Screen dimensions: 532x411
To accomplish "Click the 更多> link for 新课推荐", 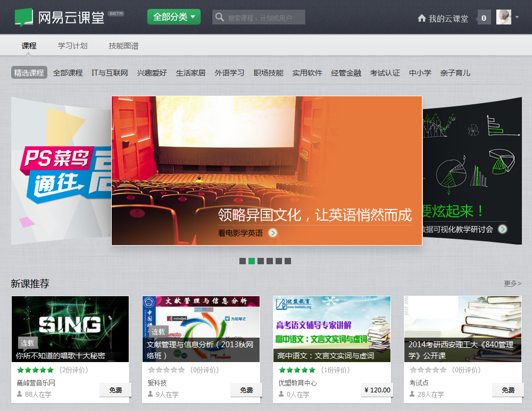I will coord(512,283).
